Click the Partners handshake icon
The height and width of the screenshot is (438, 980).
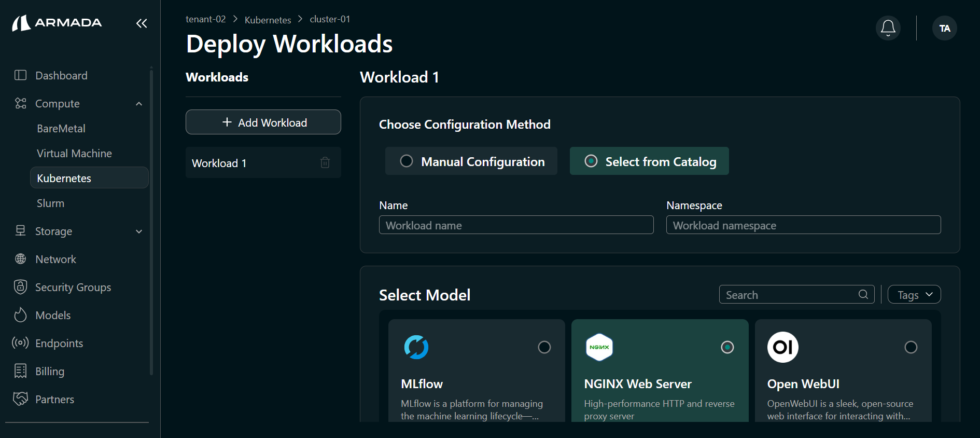click(x=21, y=399)
